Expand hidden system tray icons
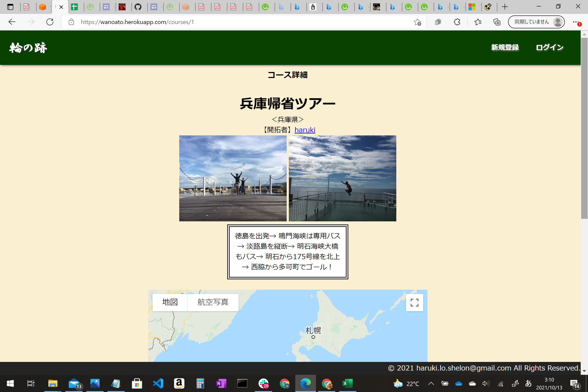 pyautogui.click(x=431, y=383)
